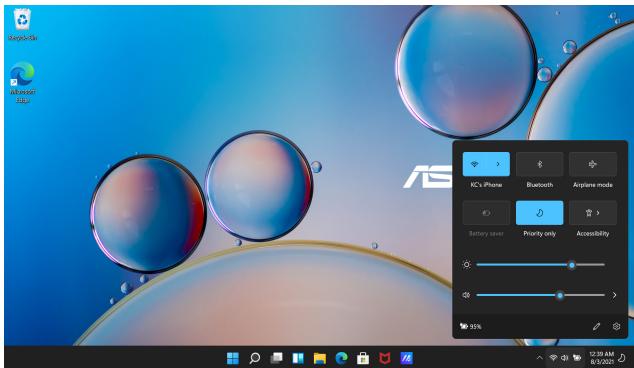Show hidden tray icons chevron

[539, 358]
